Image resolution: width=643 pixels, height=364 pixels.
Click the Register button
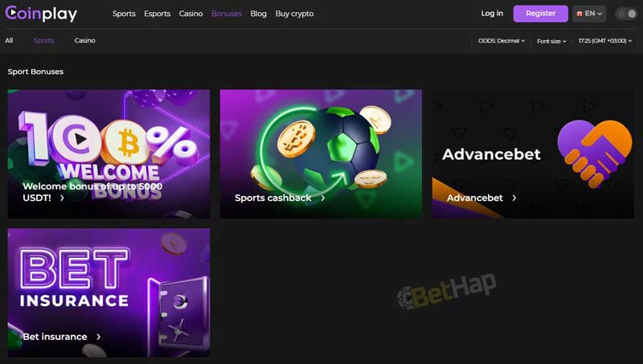click(x=540, y=14)
